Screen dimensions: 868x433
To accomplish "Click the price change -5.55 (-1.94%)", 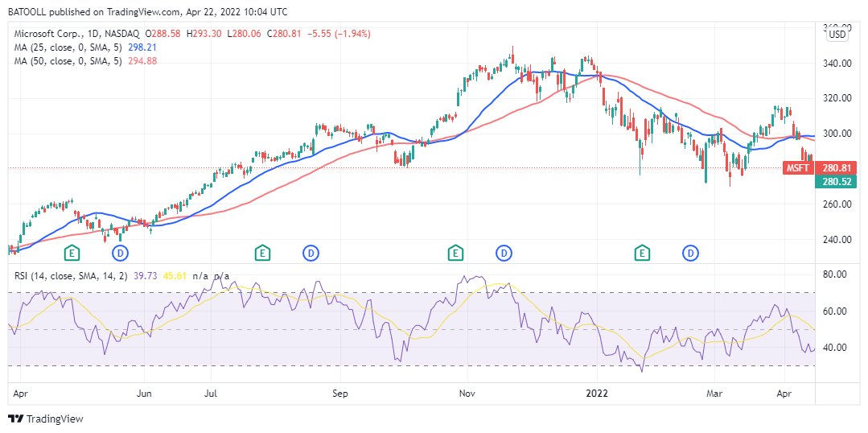I will (338, 34).
